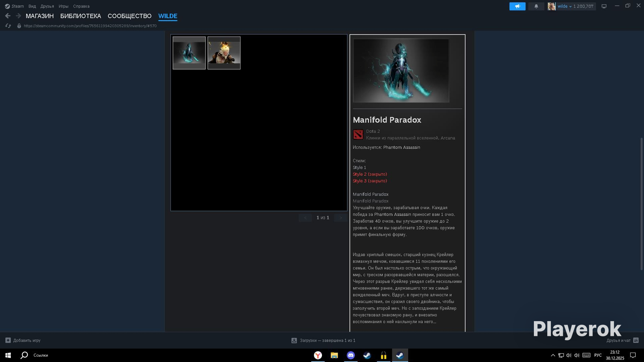Open the Steam main menu

pos(14,6)
